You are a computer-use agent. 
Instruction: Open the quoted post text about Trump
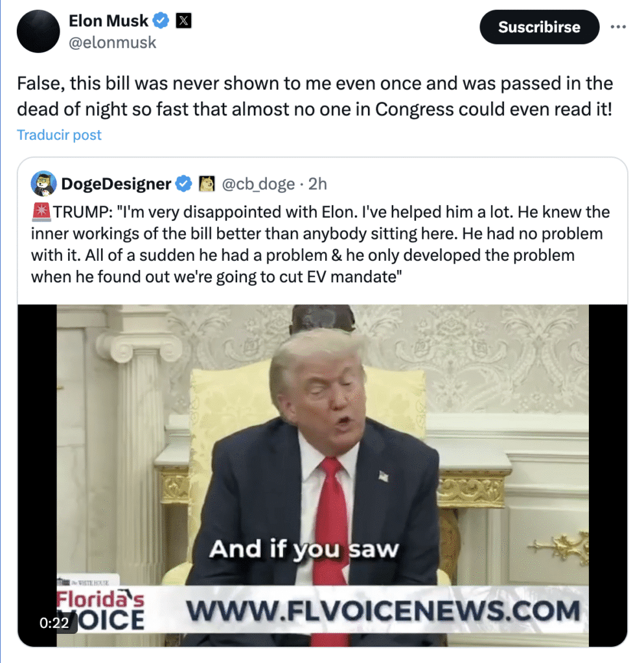[x=320, y=244]
